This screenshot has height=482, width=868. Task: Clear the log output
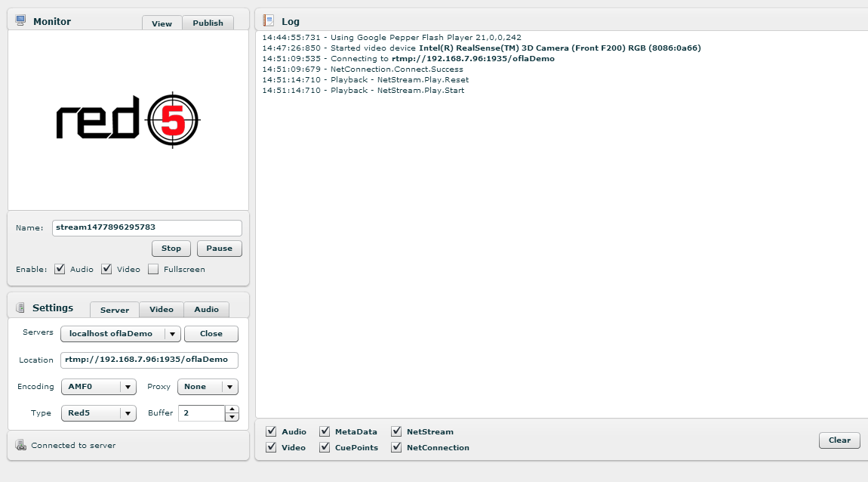tap(839, 440)
